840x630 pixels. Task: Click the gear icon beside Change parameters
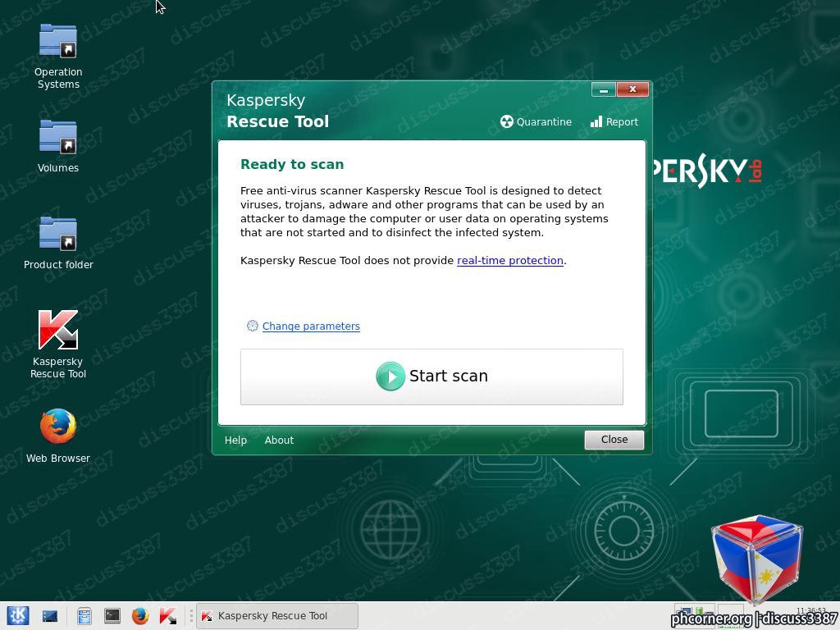253,326
